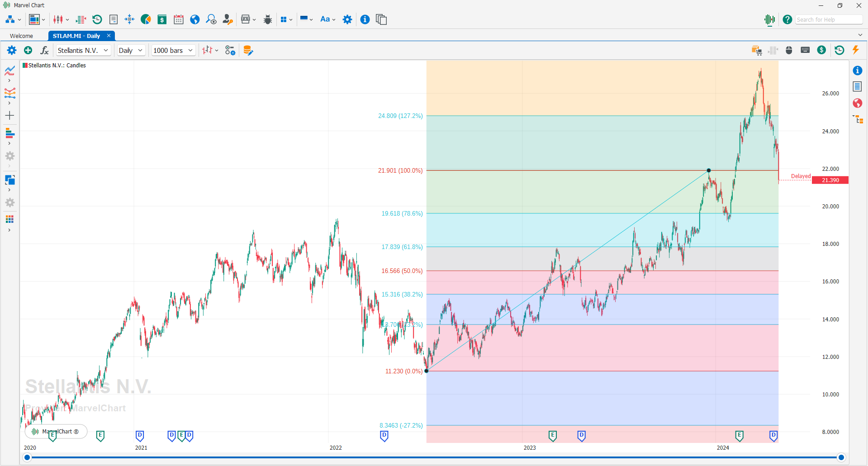The height and width of the screenshot is (466, 868).
Task: Click the green audio waveform icon
Action: pos(769,19)
